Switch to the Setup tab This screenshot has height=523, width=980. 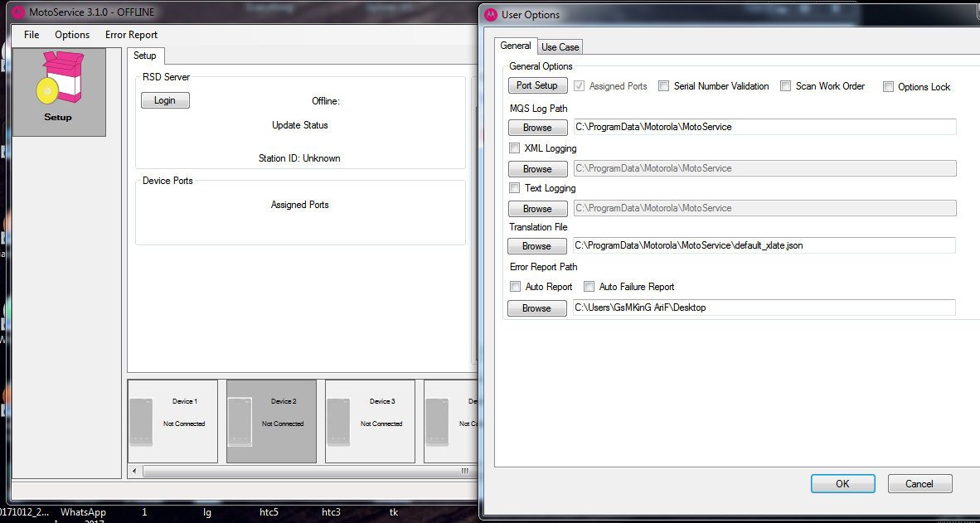pos(145,56)
